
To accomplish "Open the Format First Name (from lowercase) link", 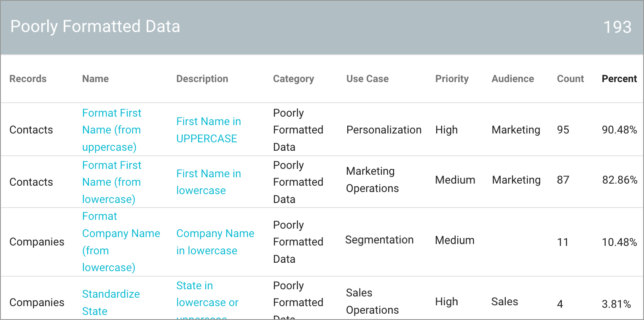I will pyautogui.click(x=112, y=182).
